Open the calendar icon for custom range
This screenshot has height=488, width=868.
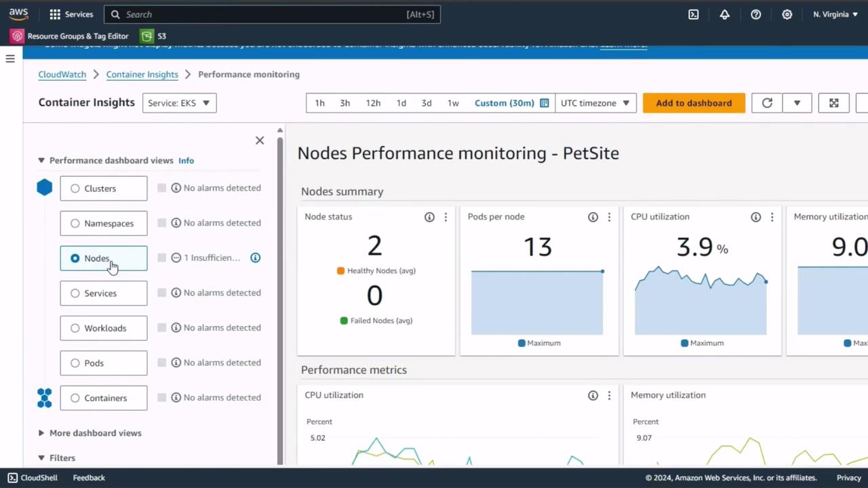pos(544,103)
